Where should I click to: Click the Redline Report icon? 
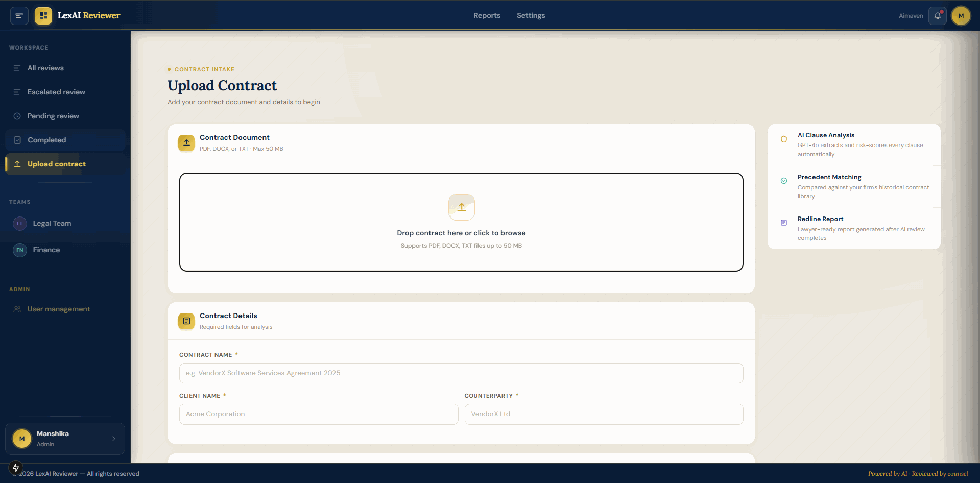pos(784,223)
